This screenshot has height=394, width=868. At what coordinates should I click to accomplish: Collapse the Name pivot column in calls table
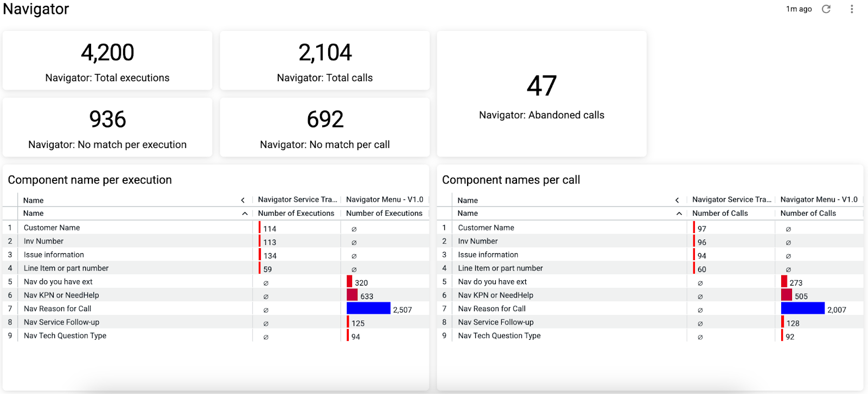[677, 200]
